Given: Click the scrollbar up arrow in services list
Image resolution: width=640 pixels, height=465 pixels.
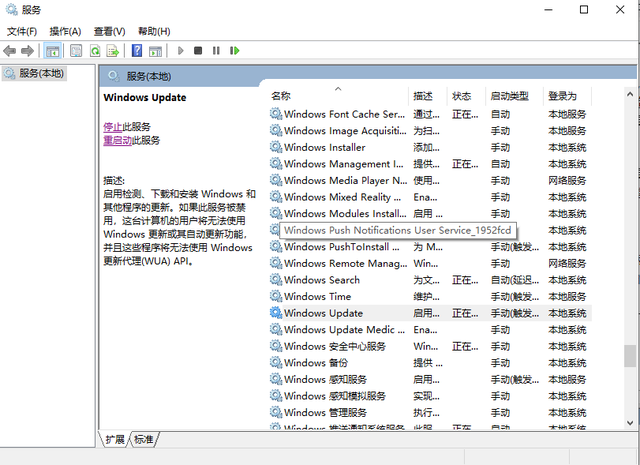Looking at the screenshot, I should pyautogui.click(x=630, y=95).
